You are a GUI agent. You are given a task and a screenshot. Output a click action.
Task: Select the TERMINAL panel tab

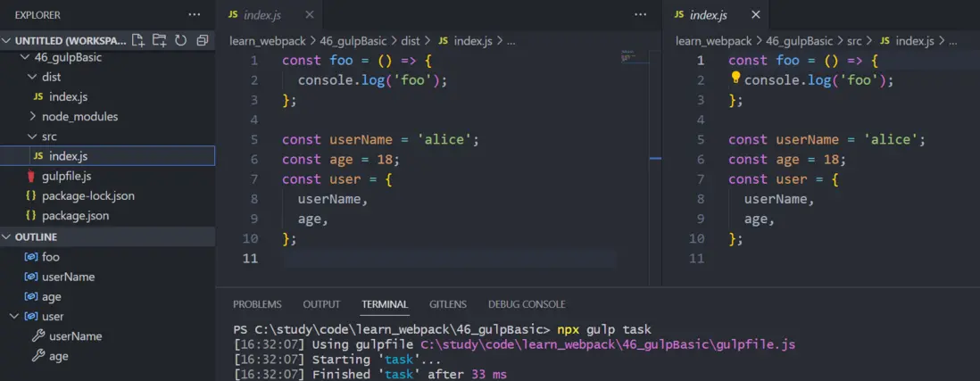[x=385, y=304]
